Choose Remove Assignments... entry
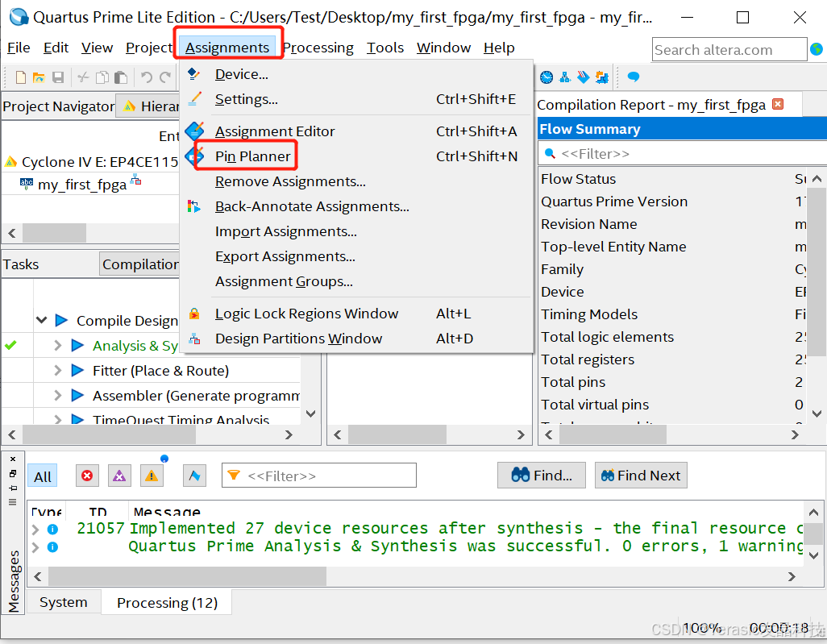Viewport: 827px width, 644px height. point(355,181)
